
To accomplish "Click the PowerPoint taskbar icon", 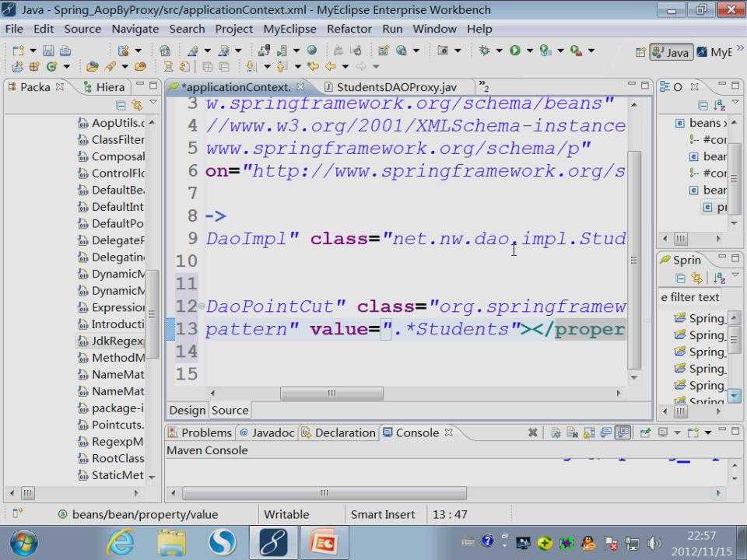I will 324,542.
